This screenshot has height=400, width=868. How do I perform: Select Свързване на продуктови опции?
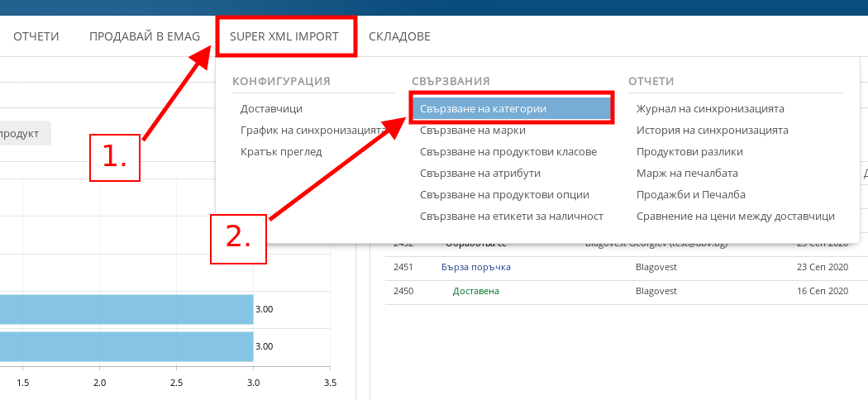coord(504,194)
